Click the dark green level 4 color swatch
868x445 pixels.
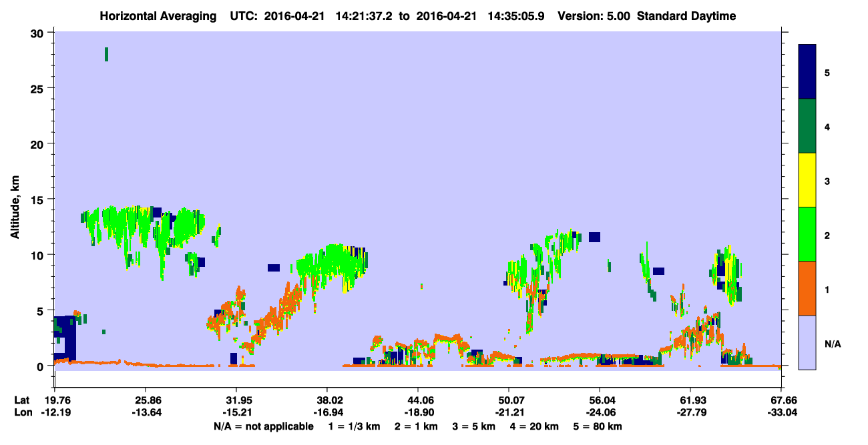coord(807,126)
